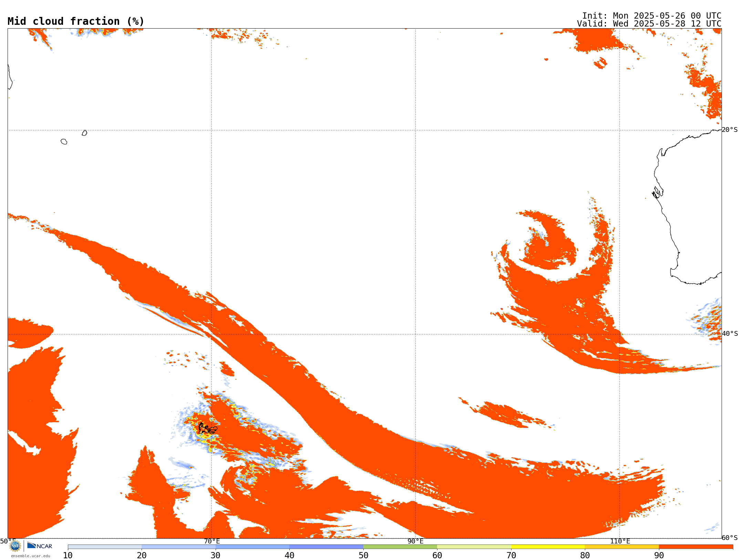
Task: Click the 30–40 blue colorbar segment
Action: pos(252,547)
